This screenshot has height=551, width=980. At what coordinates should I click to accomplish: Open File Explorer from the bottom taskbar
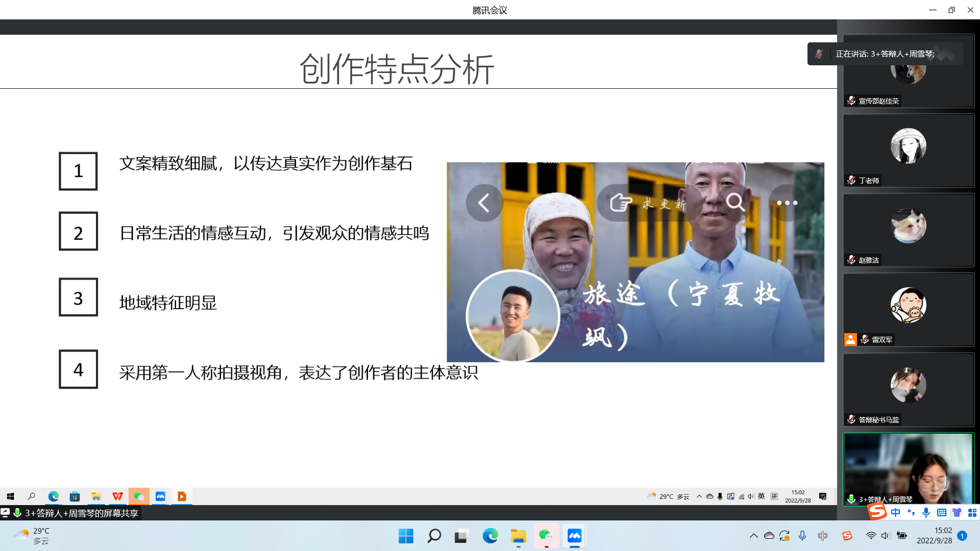tap(518, 536)
